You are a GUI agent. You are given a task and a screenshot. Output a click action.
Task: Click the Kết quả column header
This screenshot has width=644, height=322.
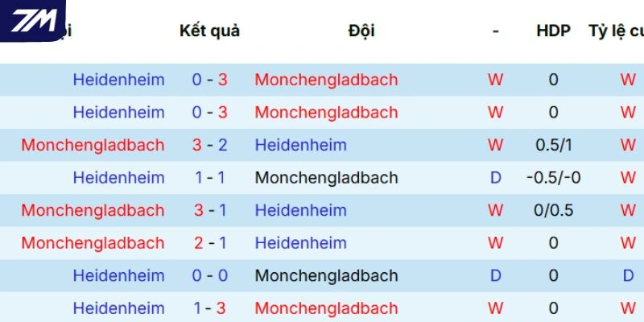(209, 31)
